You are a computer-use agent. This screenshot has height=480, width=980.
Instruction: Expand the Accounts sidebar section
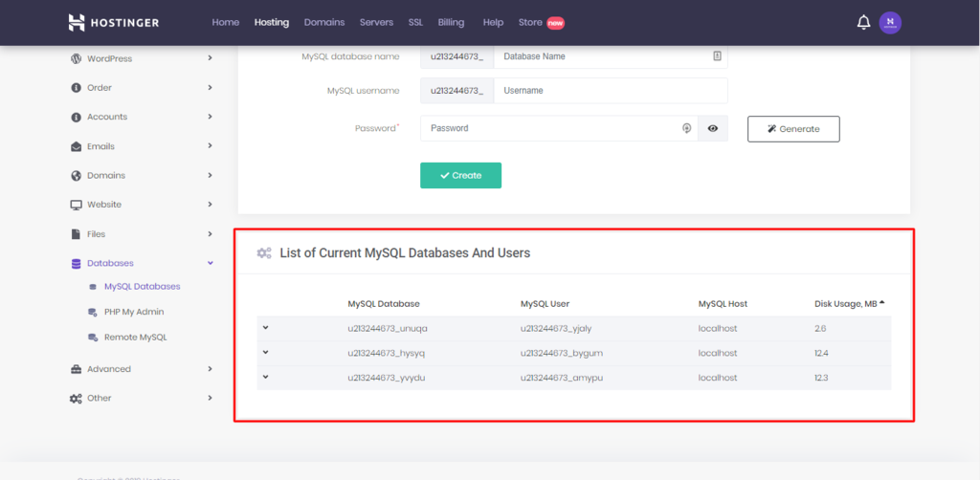click(x=210, y=117)
